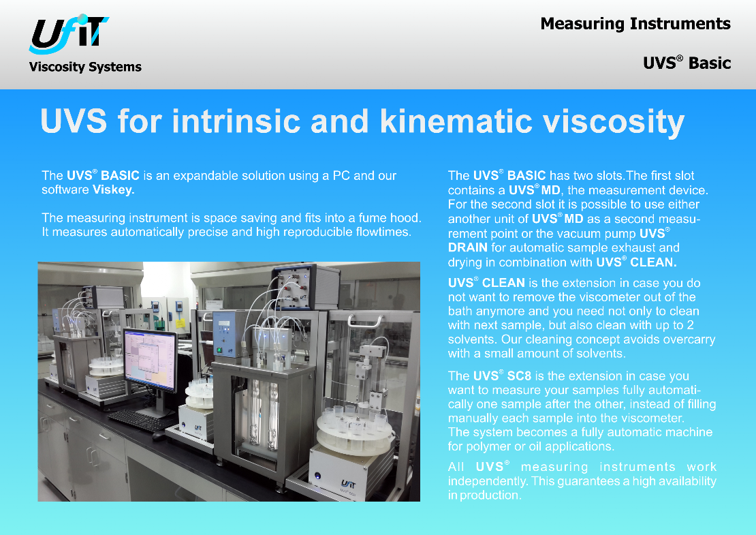756x535 pixels.
Task: Click the bold CLEAN. ending the first right paragraph
Action: pyautogui.click(x=652, y=262)
